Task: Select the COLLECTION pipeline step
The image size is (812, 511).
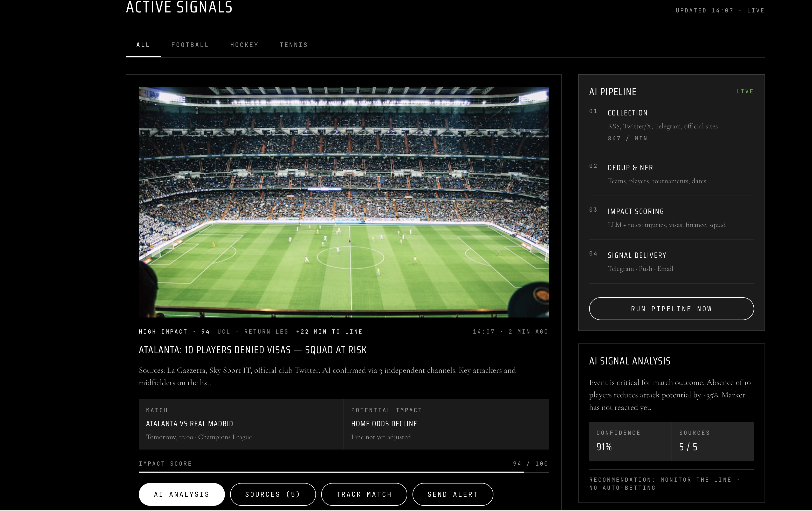Action: click(x=671, y=125)
